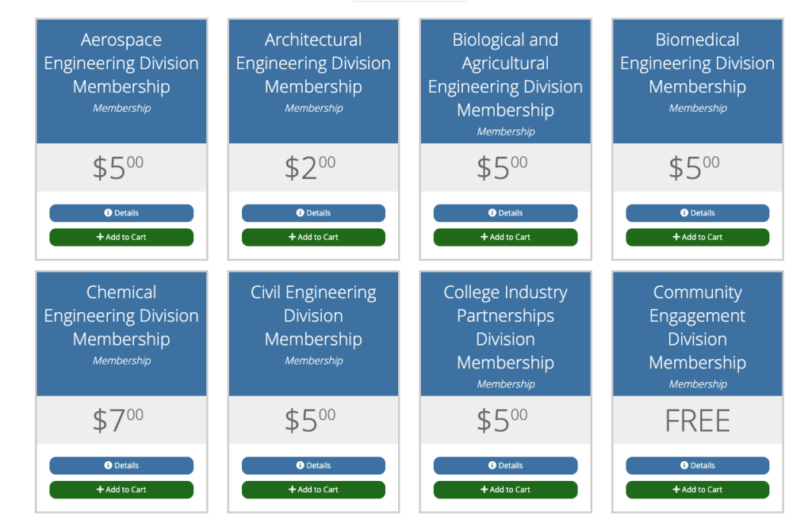Add College Industry Partnerships Division Membership to cart
812x519 pixels.
pyautogui.click(x=505, y=490)
